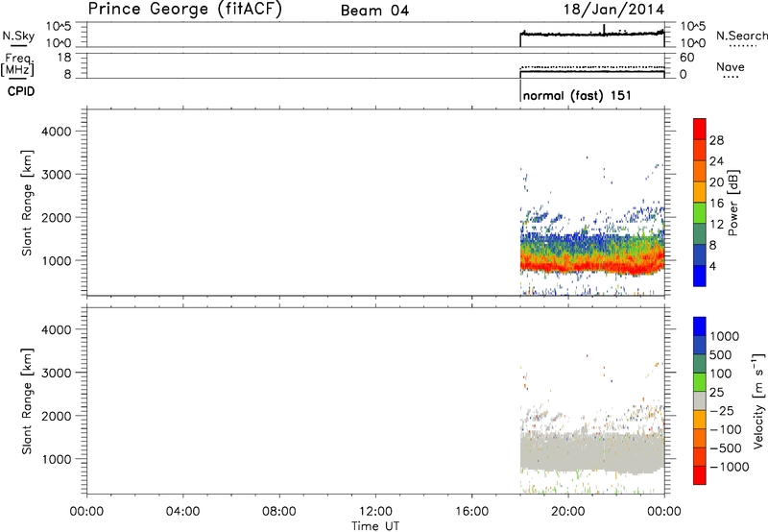Click the '4' power scale value
Viewport: 768px width, 532px height.
[712, 266]
